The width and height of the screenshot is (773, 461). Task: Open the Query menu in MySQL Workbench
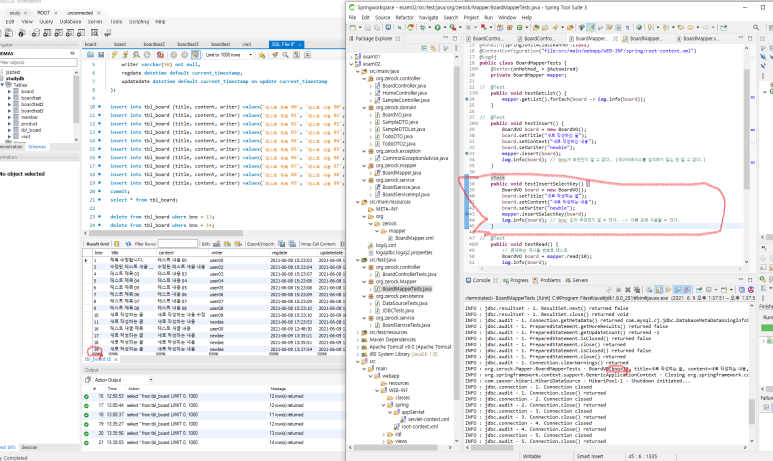46,22
